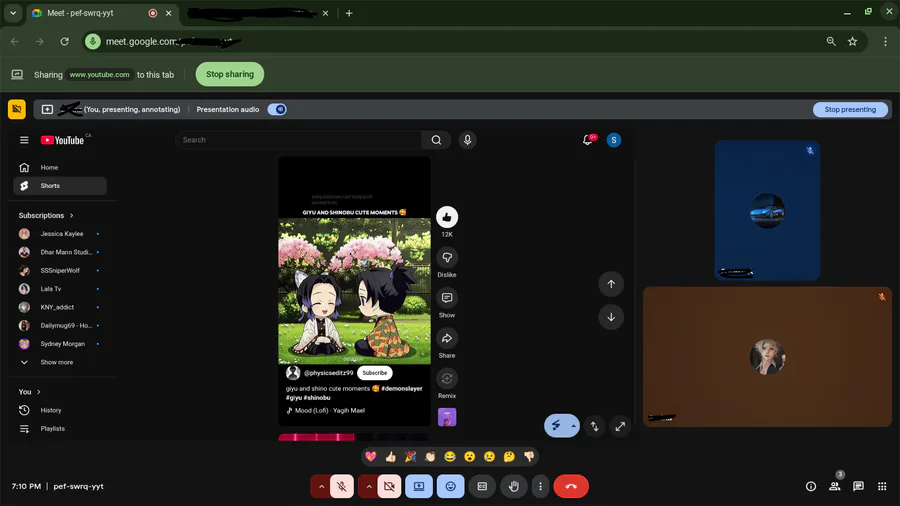Click the swap layout vertical arrows icon

595,426
